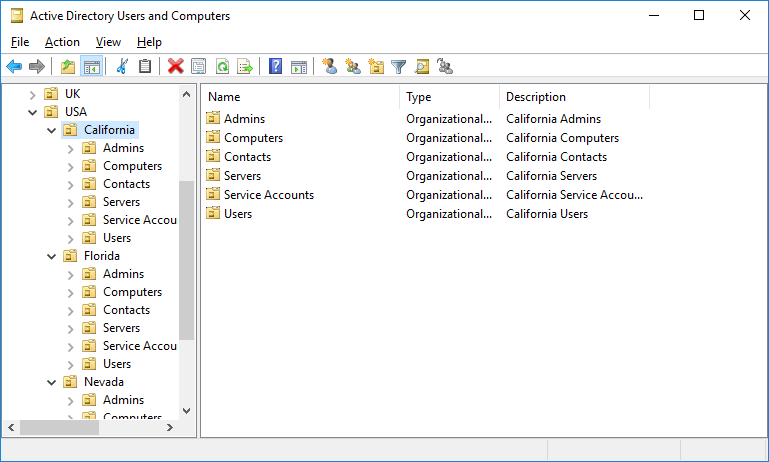Collapse the Florida node
769x462 pixels.
point(51,257)
